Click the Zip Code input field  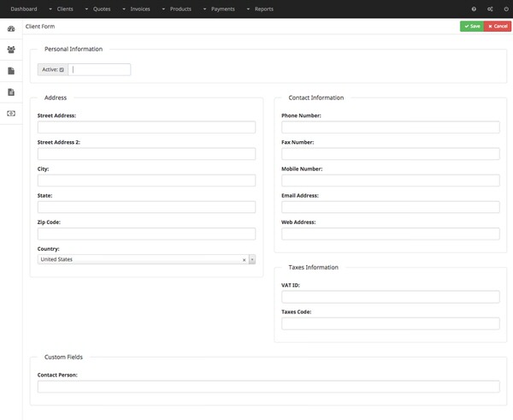[146, 234]
